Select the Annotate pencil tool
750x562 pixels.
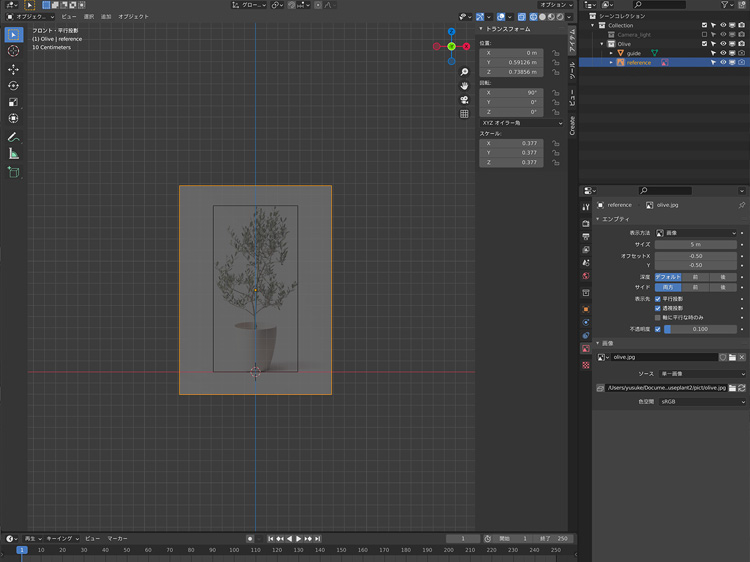13,137
